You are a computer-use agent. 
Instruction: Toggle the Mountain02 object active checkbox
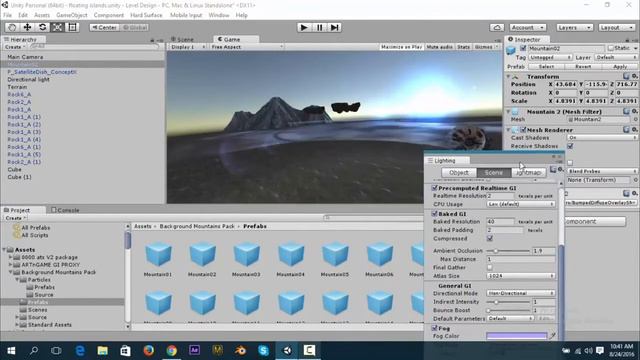523,48
